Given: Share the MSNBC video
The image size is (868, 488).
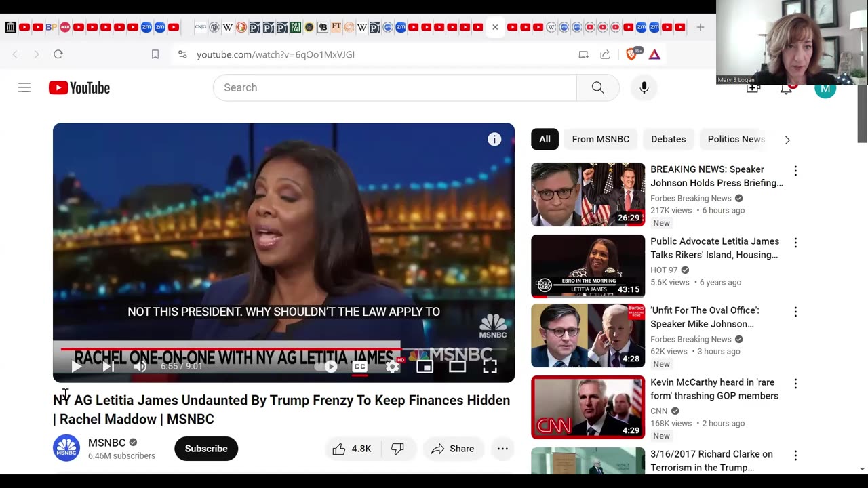Looking at the screenshot, I should click(453, 449).
